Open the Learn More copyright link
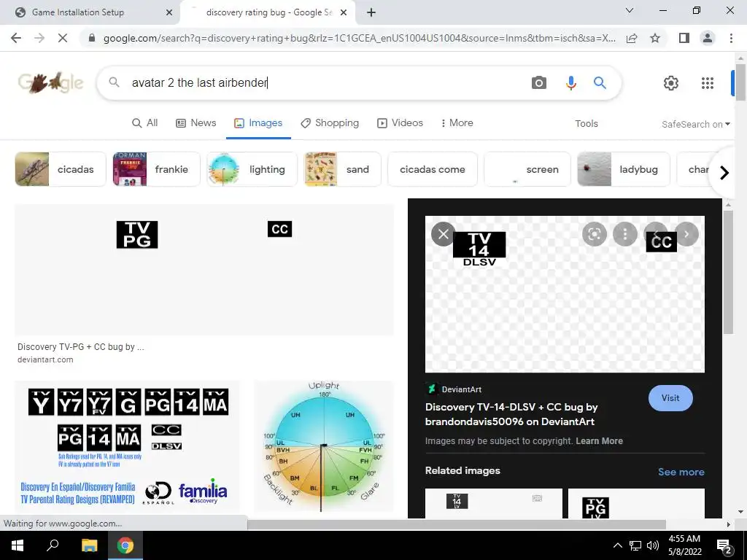The width and height of the screenshot is (747, 560). [599, 441]
